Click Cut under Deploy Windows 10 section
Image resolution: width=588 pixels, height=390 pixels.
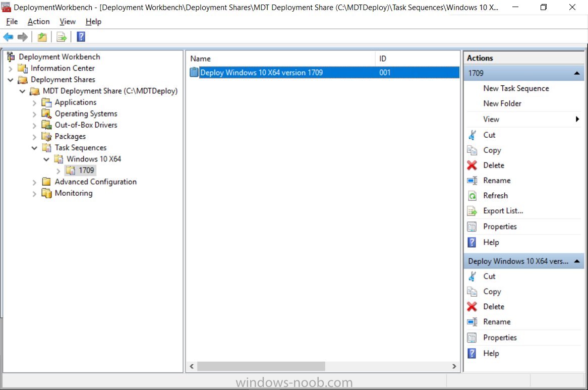click(489, 276)
